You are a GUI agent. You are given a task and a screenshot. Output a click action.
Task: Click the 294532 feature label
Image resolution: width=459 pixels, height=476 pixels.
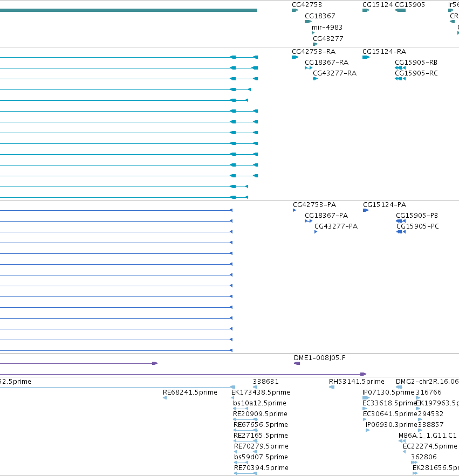(x=431, y=414)
